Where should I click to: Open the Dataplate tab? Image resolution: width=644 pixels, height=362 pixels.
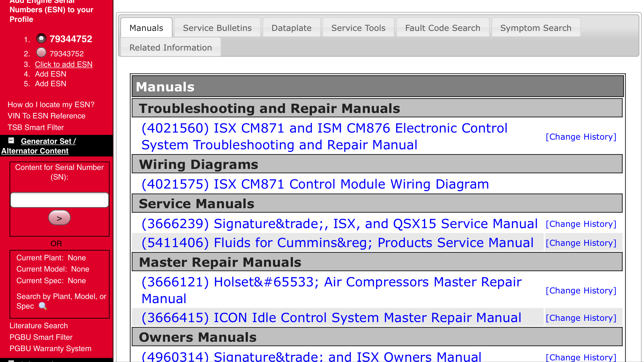tap(291, 28)
